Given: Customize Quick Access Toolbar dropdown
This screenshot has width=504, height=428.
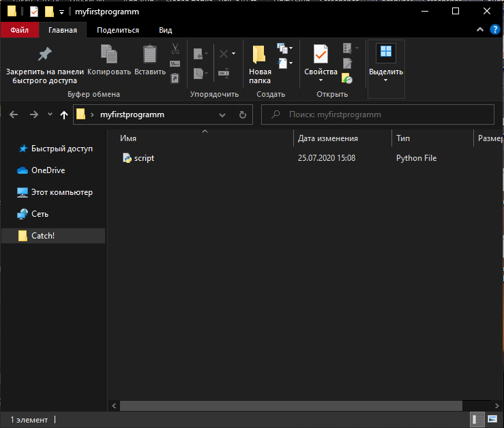Looking at the screenshot, I should pyautogui.click(x=61, y=12).
